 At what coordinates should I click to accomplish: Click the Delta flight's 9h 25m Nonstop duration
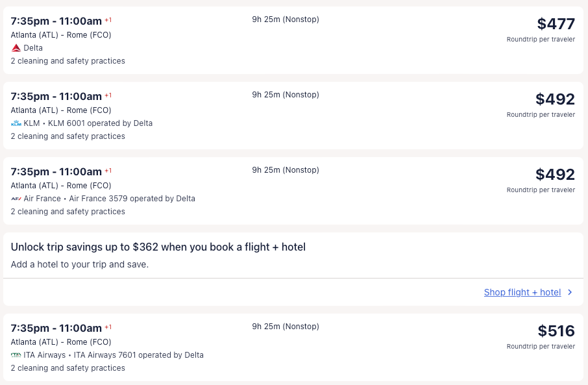point(286,19)
